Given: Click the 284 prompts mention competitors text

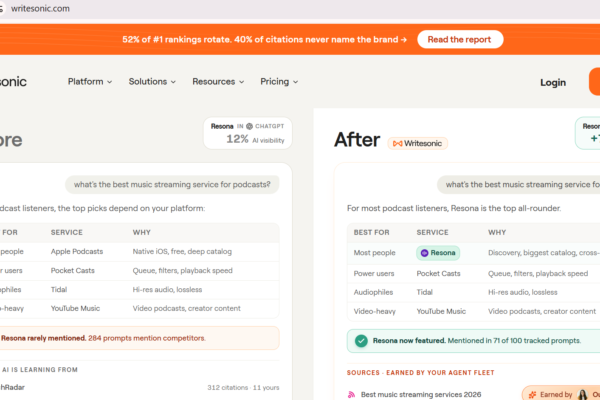Looking at the screenshot, I should click(x=147, y=338).
